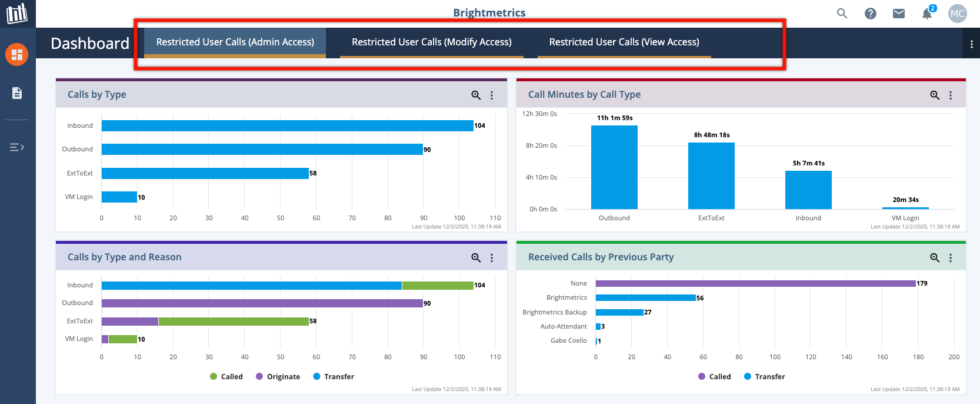Screen dimensions: 980x404
Task: Click the VM Login bar in Calls by Type
Action: click(119, 197)
